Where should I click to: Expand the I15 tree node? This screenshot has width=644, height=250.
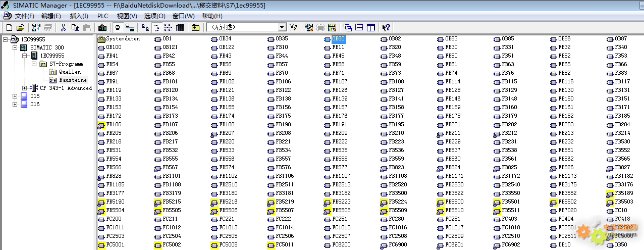click(15, 96)
